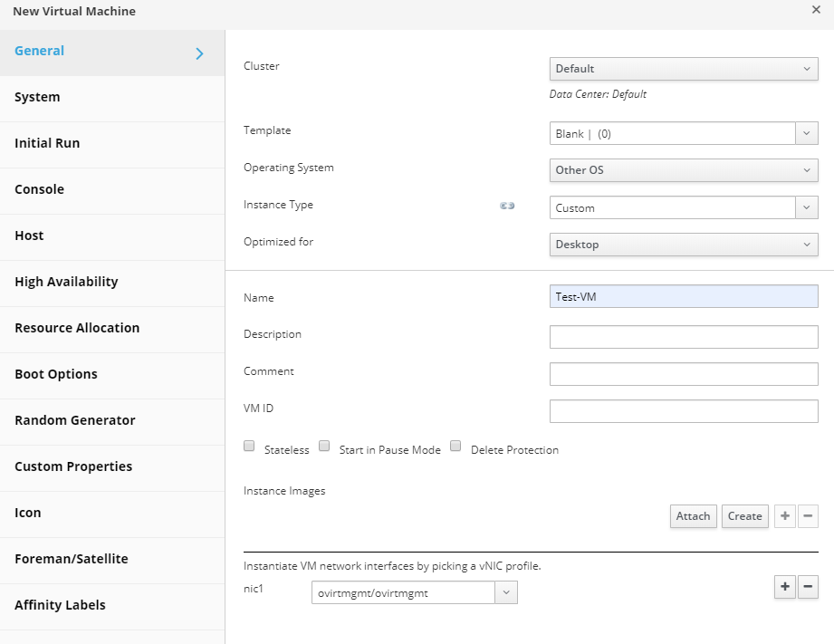Image resolution: width=834 pixels, height=644 pixels.
Task: Switch to the System tab
Action: [x=37, y=98]
